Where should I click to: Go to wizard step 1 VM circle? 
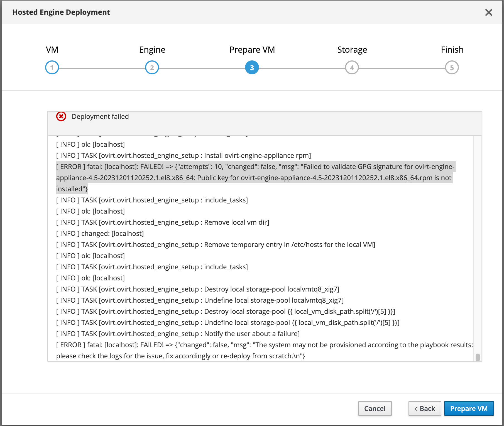[52, 67]
